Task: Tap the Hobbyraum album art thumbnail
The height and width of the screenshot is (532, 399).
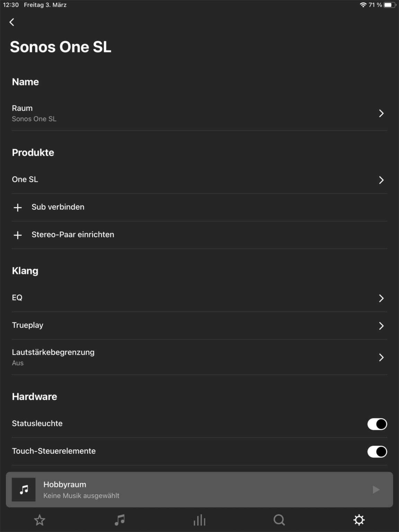Action: [x=24, y=490]
